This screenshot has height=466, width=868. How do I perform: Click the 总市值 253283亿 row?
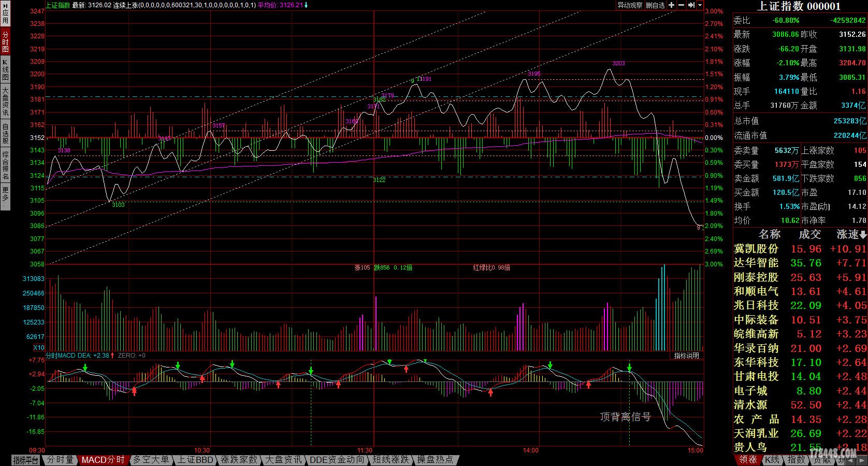(x=800, y=121)
